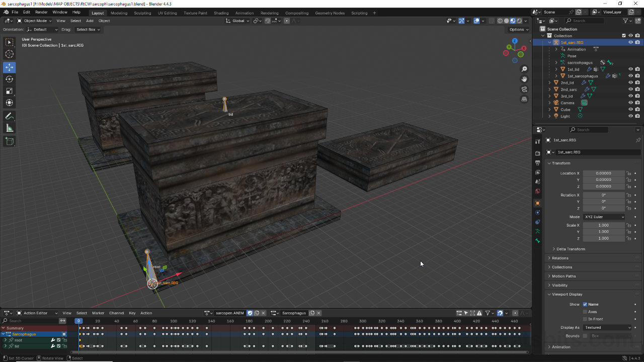Hide Camera object with its eye icon
This screenshot has width=644, height=362.
tap(630, 103)
